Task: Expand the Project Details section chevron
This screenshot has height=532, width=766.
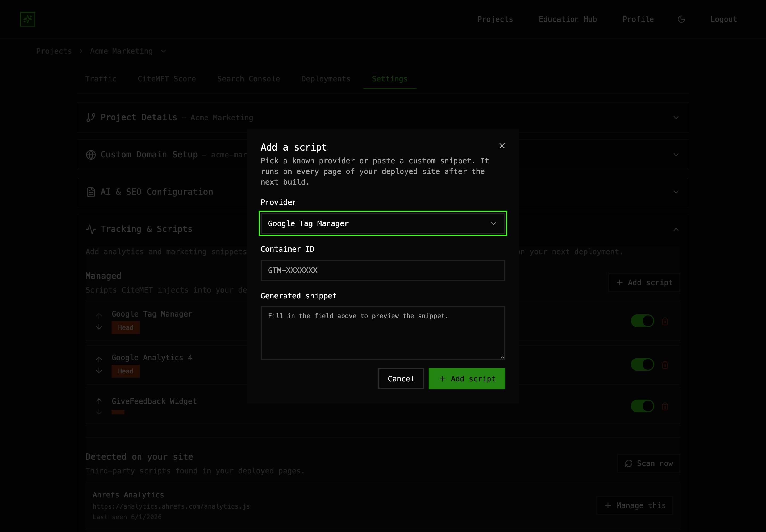Action: click(x=676, y=118)
